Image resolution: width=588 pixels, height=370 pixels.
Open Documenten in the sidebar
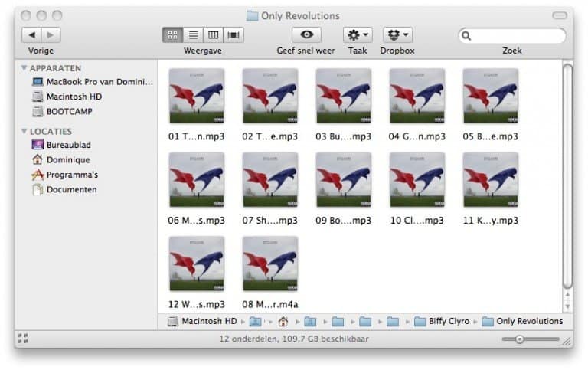(64, 189)
